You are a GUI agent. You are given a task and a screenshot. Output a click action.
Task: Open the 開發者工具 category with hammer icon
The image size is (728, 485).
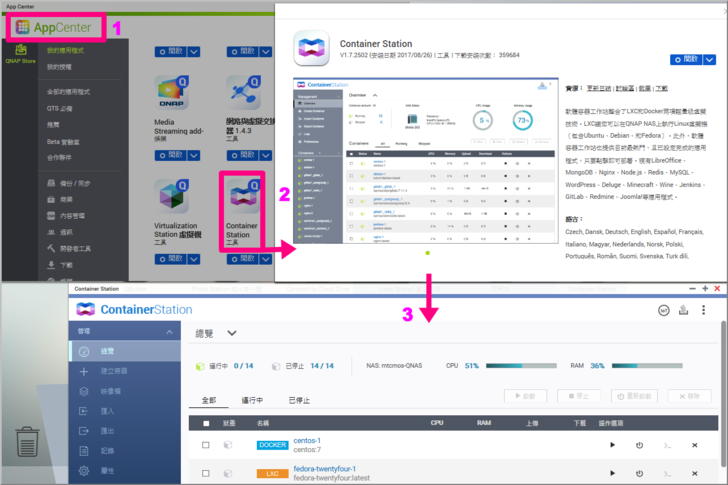point(69,249)
